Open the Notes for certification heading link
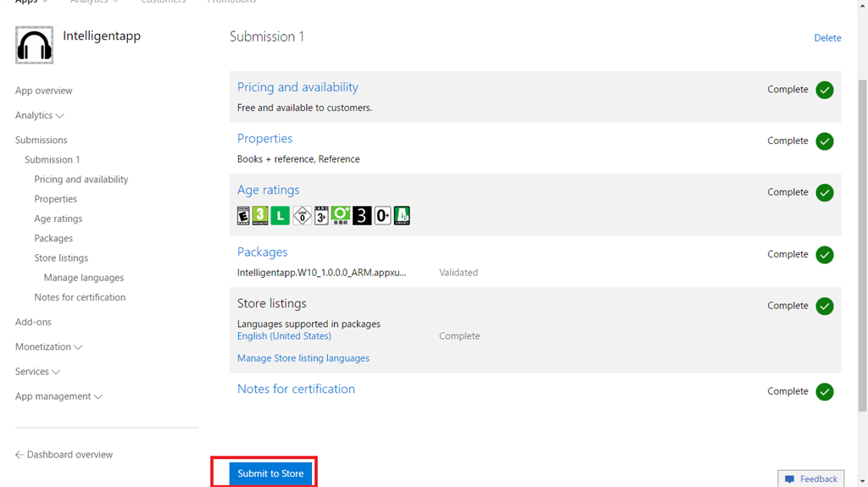Screen dimensions: 868x487 pyautogui.click(x=296, y=389)
